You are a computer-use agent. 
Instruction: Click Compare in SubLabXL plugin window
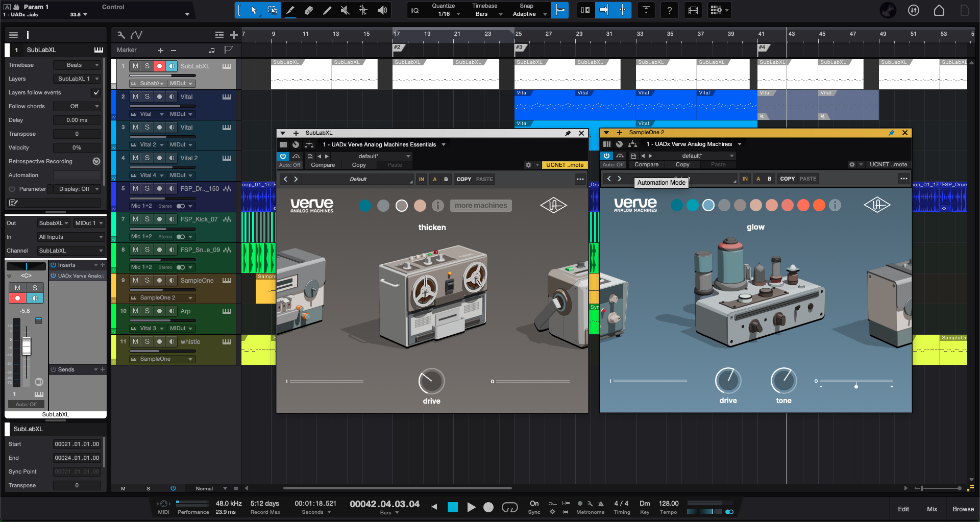[x=323, y=165]
